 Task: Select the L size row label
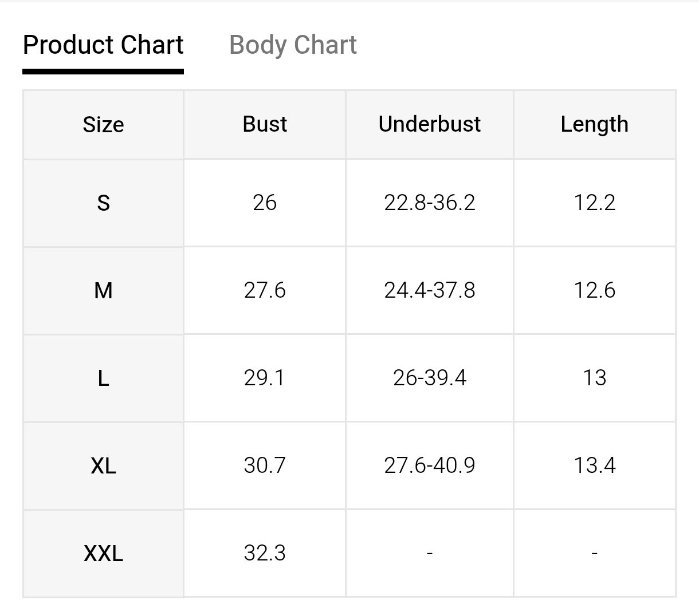coord(103,378)
